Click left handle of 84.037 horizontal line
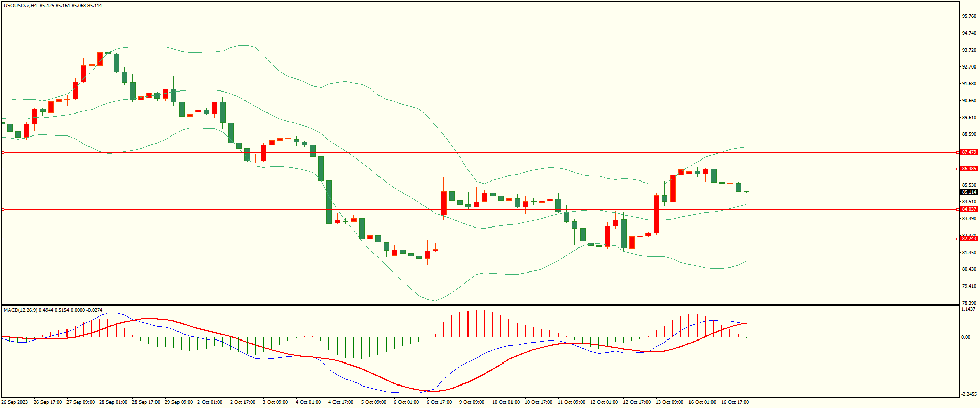980x408 pixels. pos(3,209)
